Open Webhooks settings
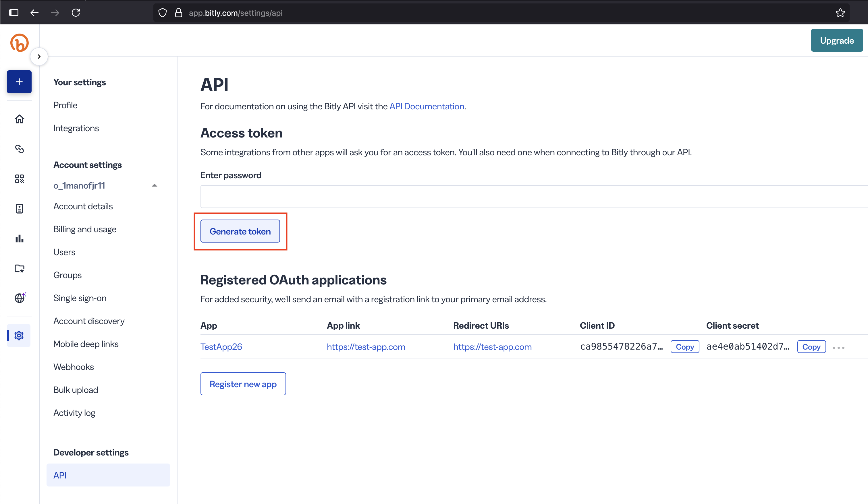868x504 pixels. tap(73, 367)
